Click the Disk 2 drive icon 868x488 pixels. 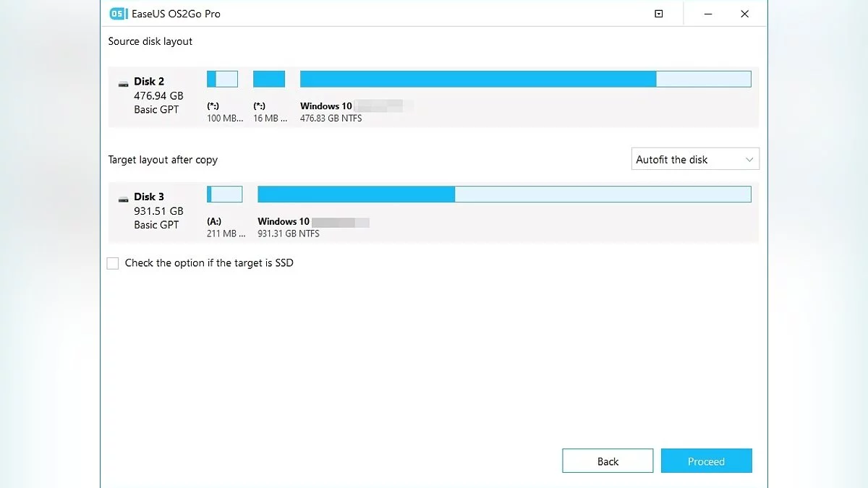tap(124, 84)
